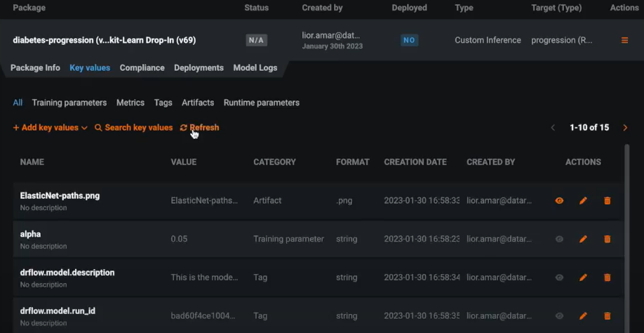Filter by Training parameters category
Viewport: 644px width, 333px height.
point(69,103)
